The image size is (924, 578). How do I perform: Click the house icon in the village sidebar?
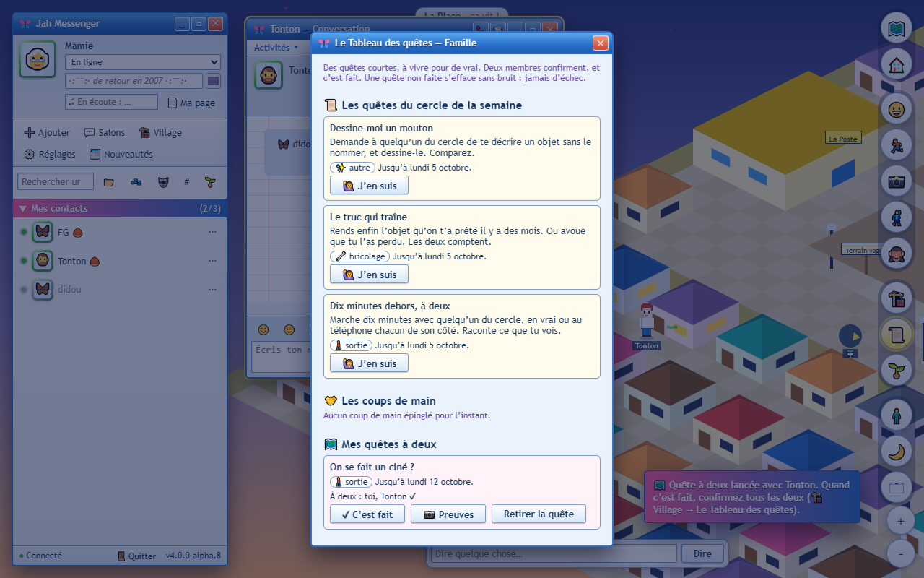[896, 66]
